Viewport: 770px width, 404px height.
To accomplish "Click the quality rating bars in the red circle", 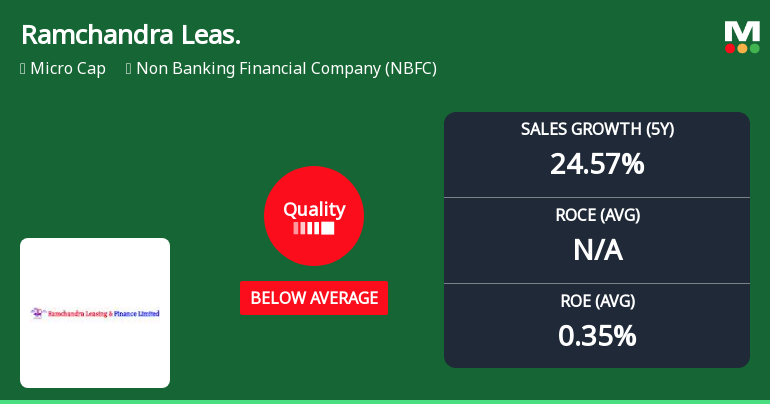I will click(x=313, y=228).
